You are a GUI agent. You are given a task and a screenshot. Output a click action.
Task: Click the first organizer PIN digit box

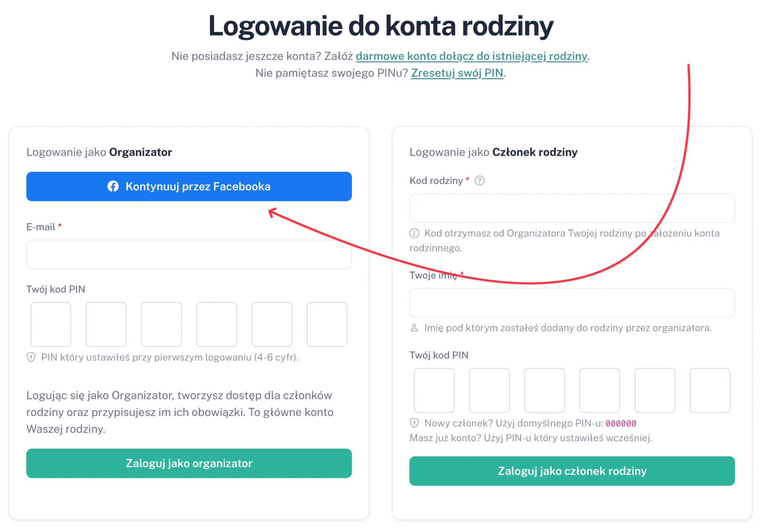[x=51, y=324]
